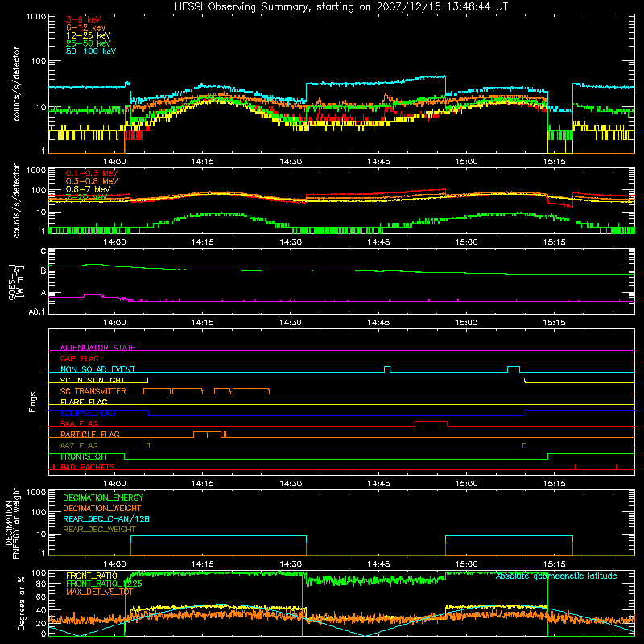Click the DECIMATION_ENERGY legend label
Image resolution: width=644 pixels, height=644 pixels.
point(103,497)
